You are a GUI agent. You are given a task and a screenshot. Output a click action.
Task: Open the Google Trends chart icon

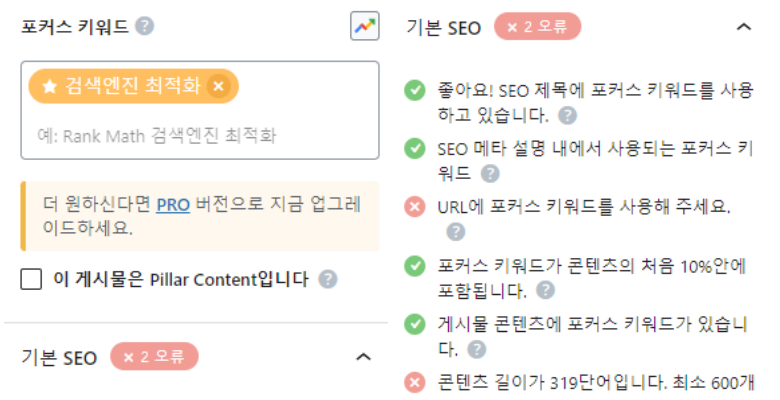point(365,26)
